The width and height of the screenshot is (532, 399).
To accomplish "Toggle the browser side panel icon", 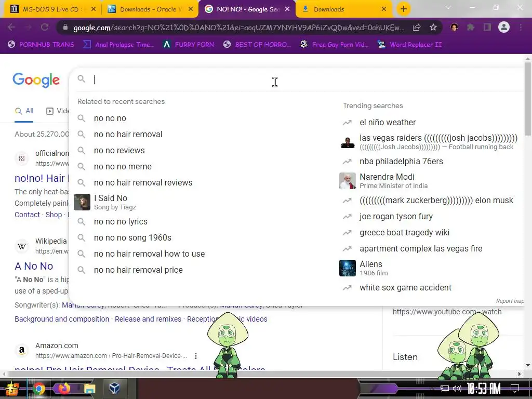I will [487, 27].
